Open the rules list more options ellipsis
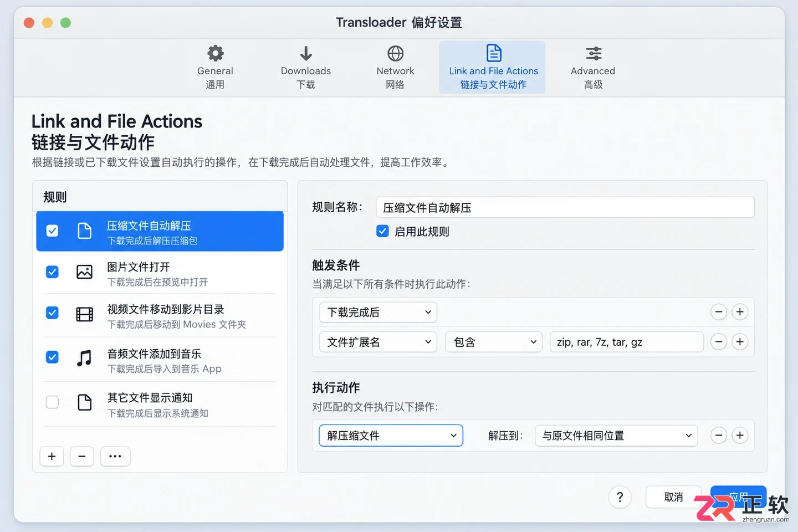 (x=115, y=457)
